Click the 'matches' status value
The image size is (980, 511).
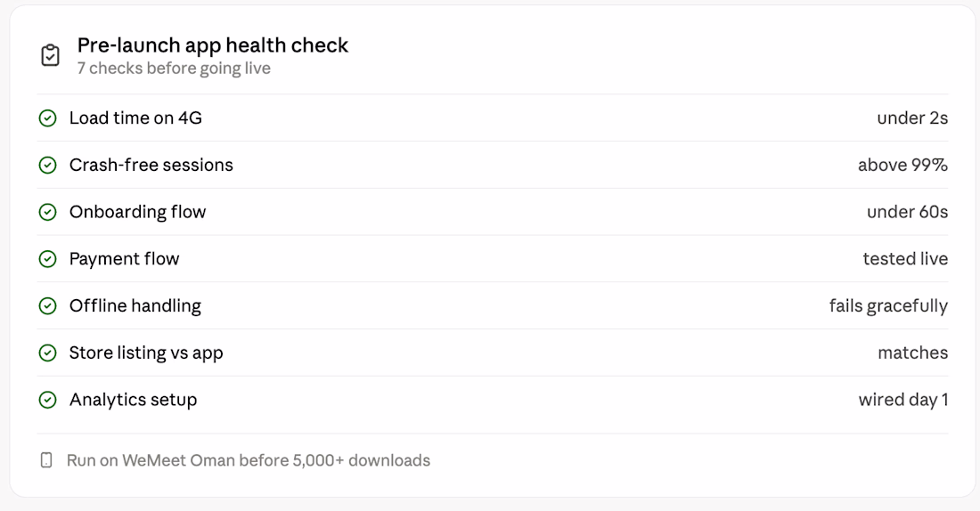pos(912,353)
